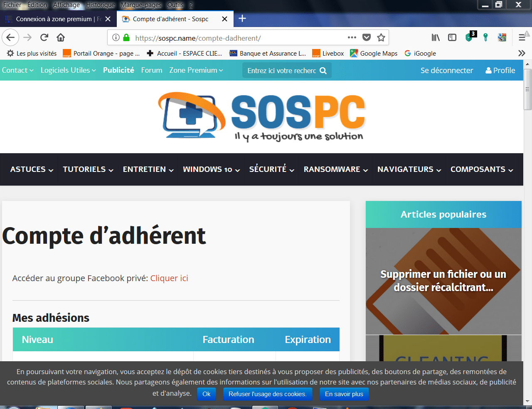
Task: Click the browser reload page icon
Action: click(44, 38)
